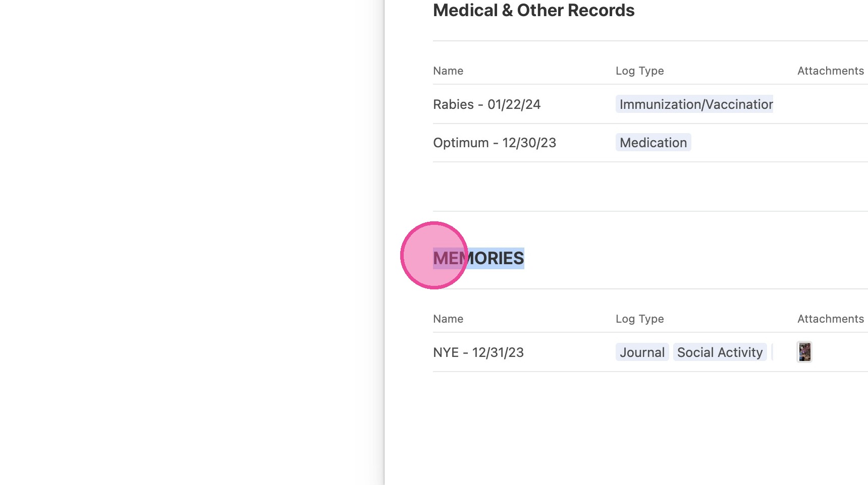Open Name column header in Medical Records table
This screenshot has width=868, height=485.
tap(448, 71)
